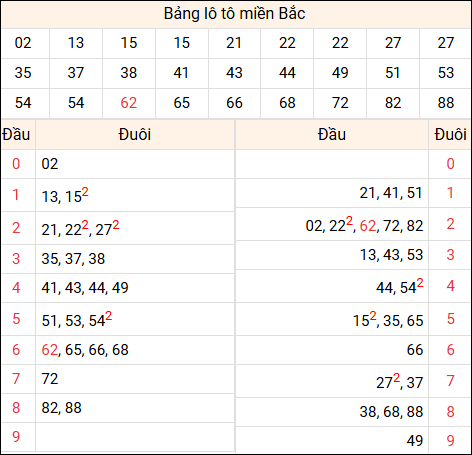
Task: Click the right table's wide 'Đầu' header
Action: [332, 135]
